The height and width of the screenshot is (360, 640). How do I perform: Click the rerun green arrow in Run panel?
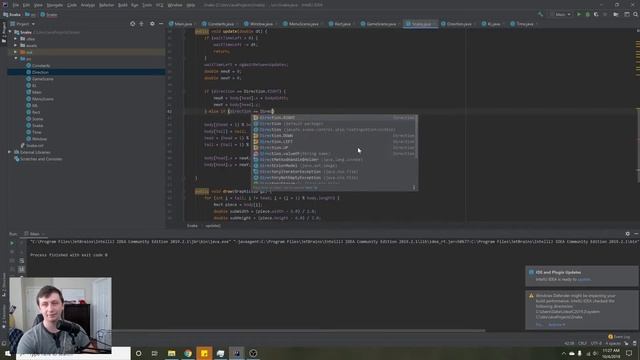pos(12,243)
